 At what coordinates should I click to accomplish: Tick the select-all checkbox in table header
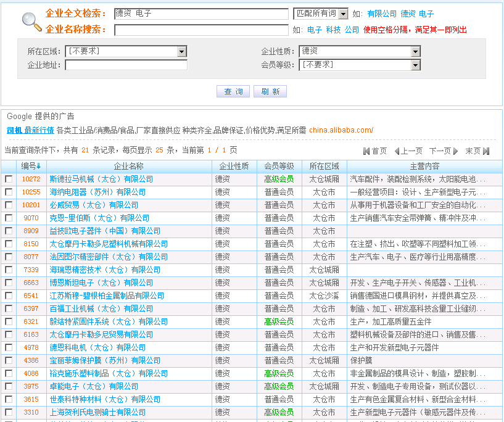coord(7,166)
